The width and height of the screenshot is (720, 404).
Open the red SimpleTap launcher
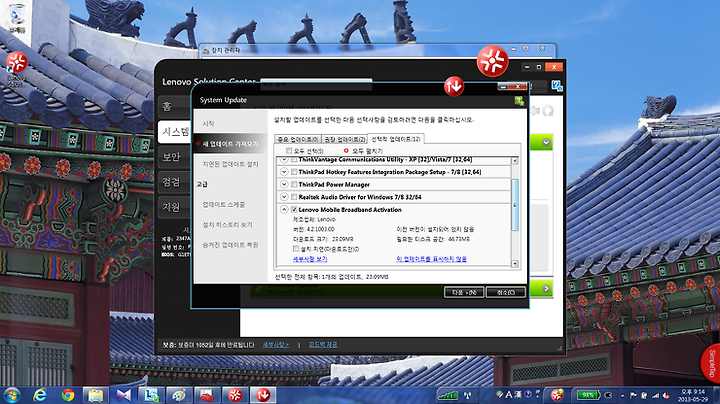(x=711, y=363)
